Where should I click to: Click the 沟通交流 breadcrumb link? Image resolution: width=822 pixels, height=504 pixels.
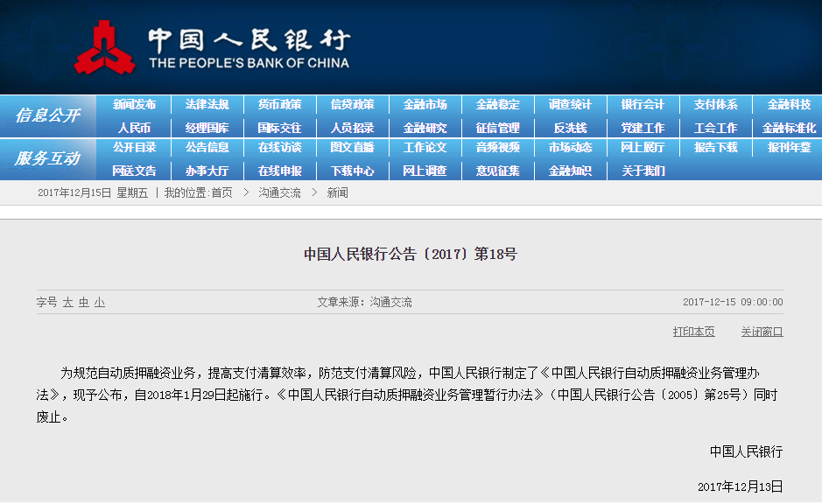[x=278, y=192]
